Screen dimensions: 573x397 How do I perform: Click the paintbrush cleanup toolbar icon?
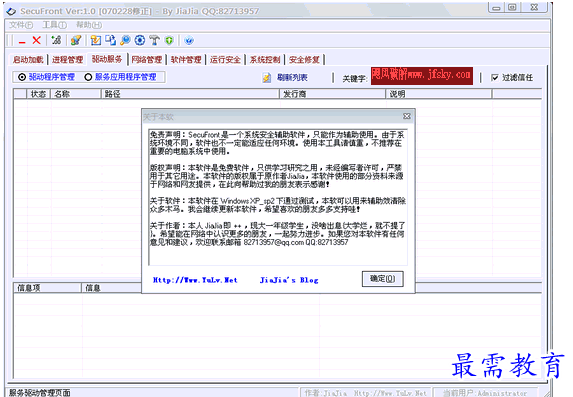click(76, 40)
